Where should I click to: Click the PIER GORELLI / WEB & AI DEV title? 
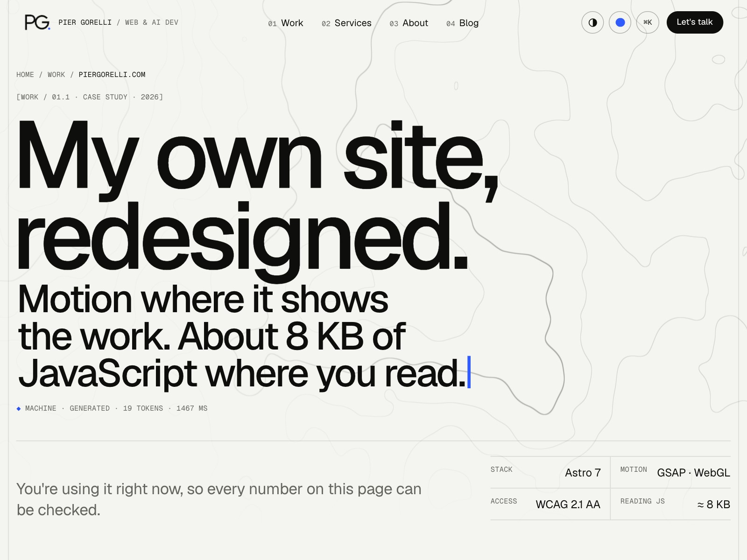pos(118,22)
